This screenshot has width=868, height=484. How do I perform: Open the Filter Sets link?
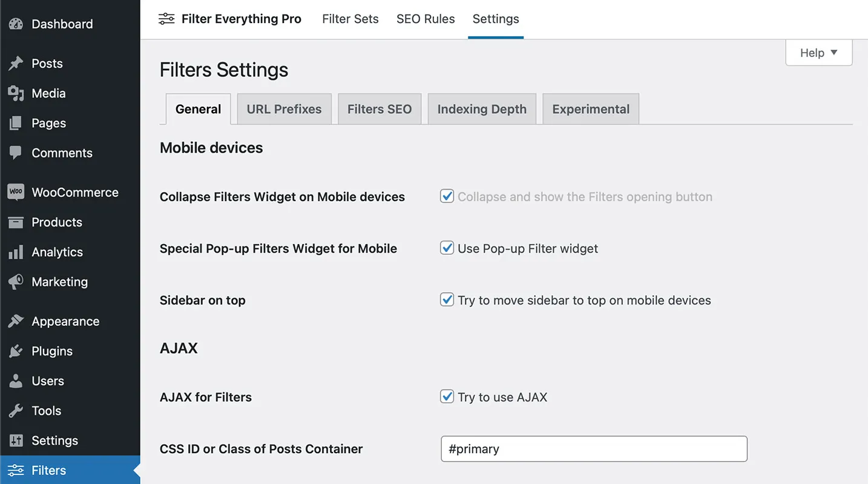point(350,19)
